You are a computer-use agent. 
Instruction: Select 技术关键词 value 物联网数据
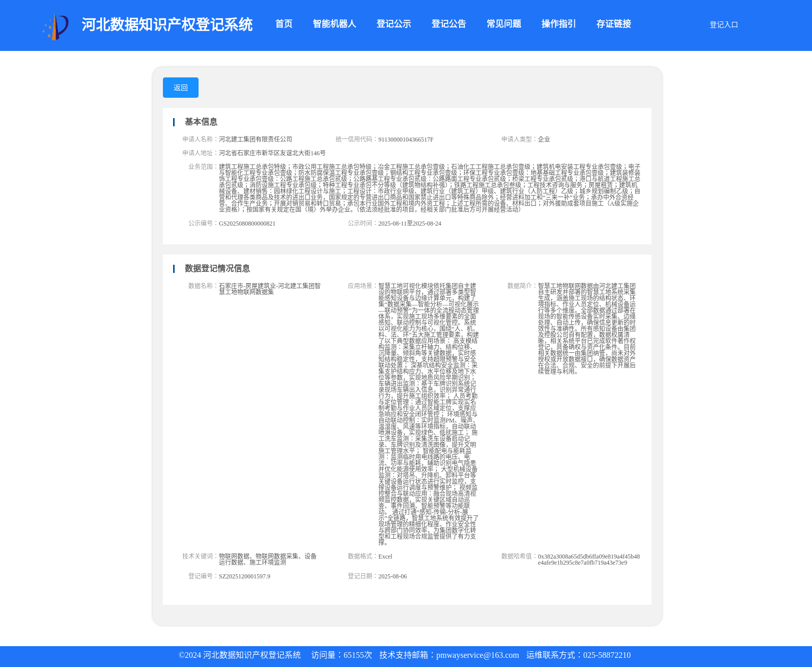[x=268, y=559]
